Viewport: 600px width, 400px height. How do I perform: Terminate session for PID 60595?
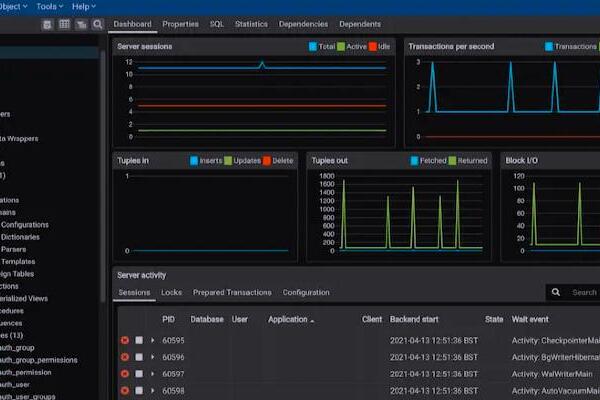click(x=125, y=341)
